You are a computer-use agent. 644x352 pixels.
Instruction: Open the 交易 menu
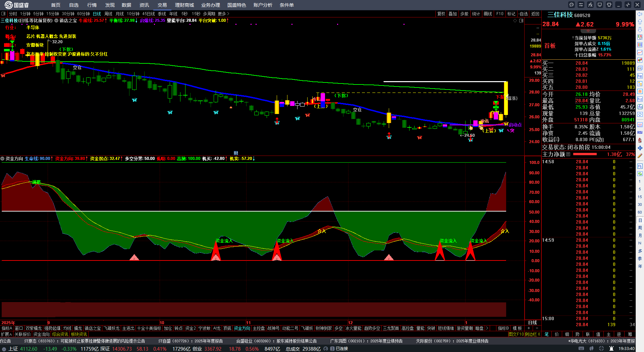[162, 5]
